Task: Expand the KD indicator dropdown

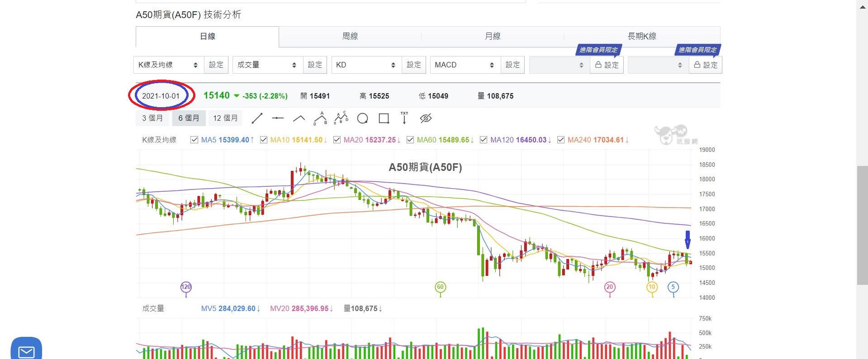Action: click(x=366, y=65)
